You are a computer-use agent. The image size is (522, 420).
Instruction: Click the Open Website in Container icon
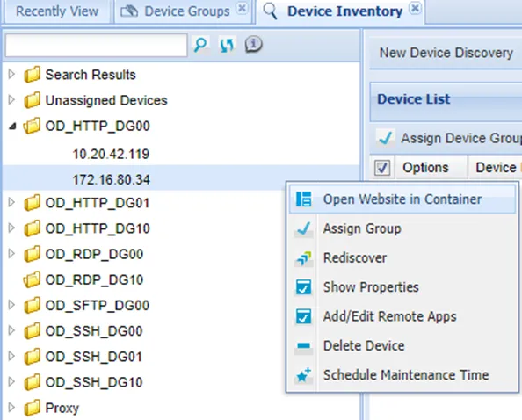pyautogui.click(x=303, y=199)
